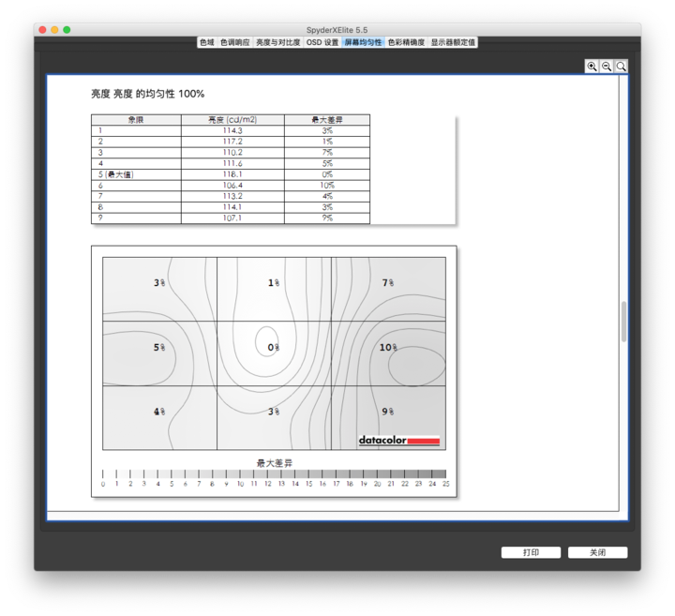Click the red close window button
The image size is (675, 616).
[42, 30]
